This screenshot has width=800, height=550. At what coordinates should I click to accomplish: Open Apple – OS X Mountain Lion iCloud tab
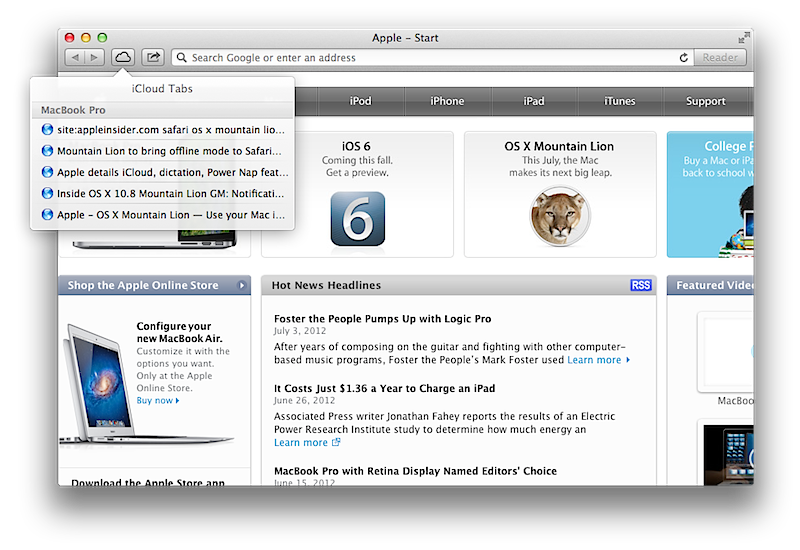(162, 215)
